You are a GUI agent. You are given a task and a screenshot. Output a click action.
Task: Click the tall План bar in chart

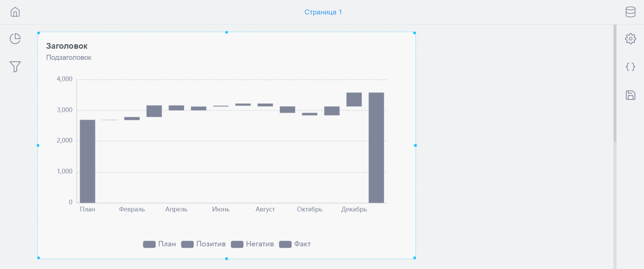(88, 161)
